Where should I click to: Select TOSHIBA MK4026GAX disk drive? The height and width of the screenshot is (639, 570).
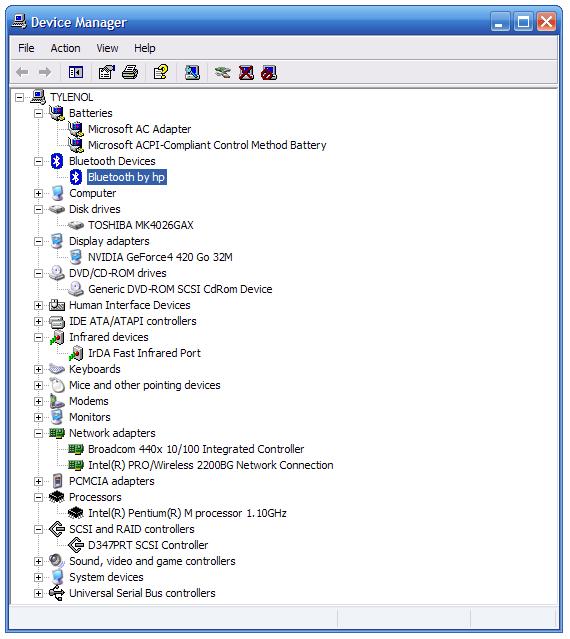(x=141, y=225)
